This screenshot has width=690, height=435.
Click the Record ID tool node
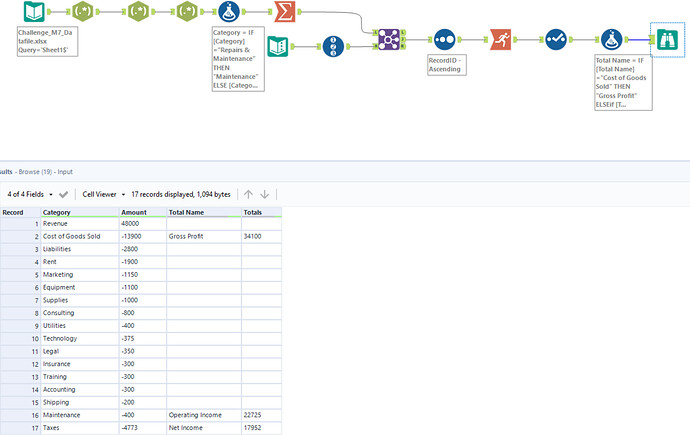444,39
